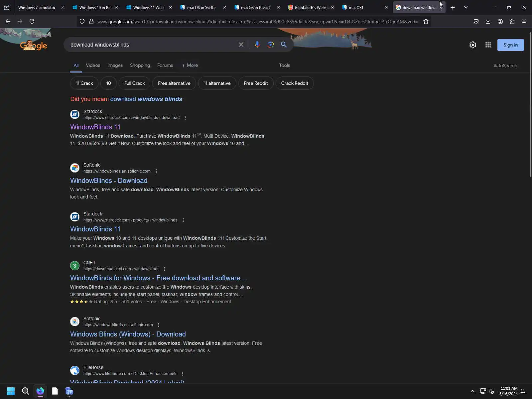Open options for CNET result
Image resolution: width=532 pixels, height=399 pixels.
tap(165, 269)
